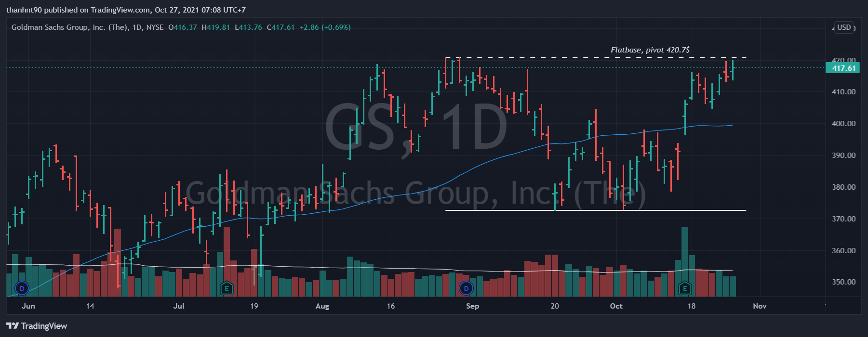Screen dimensions: 868x337
Task: Open the USD currency selector
Action: coord(844,27)
